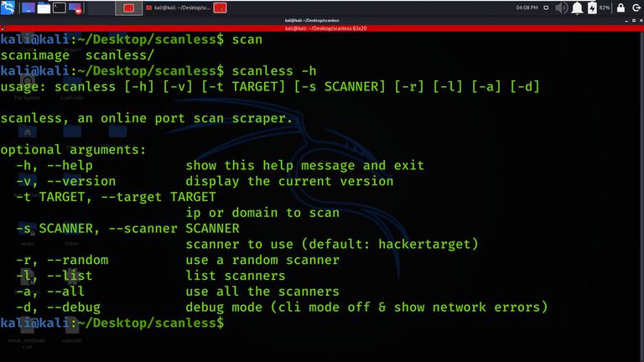
Task: Open the 04:08 PM clock
Action: pyautogui.click(x=527, y=8)
